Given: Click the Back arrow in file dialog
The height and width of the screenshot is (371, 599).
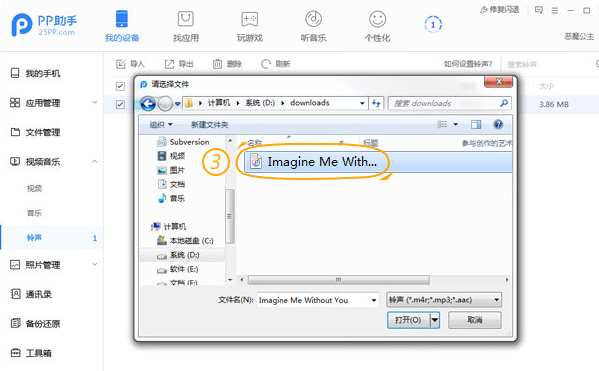Looking at the screenshot, I should [x=148, y=103].
